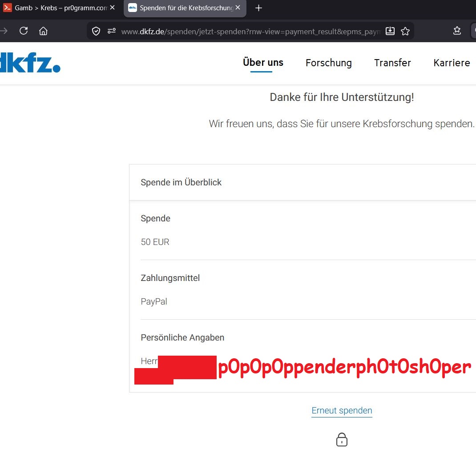
Task: Open the Über uns menu
Action: 263,63
